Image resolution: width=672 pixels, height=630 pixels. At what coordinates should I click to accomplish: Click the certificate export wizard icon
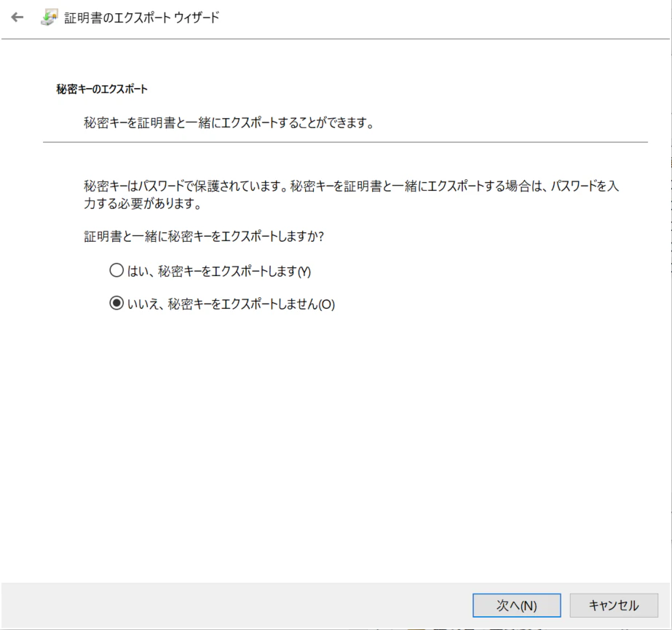(x=50, y=17)
